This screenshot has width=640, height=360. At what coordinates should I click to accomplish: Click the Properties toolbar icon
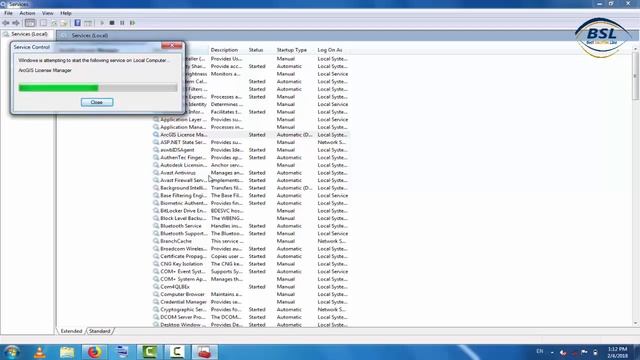click(43, 23)
